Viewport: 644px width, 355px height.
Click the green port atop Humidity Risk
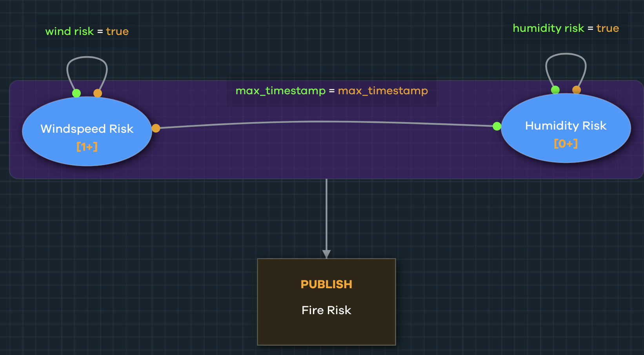[x=555, y=90]
